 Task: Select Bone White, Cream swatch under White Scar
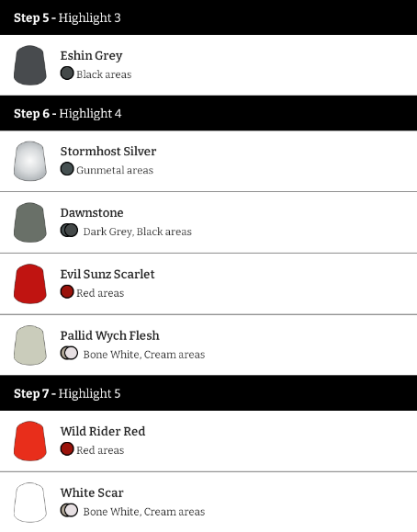tap(69, 510)
